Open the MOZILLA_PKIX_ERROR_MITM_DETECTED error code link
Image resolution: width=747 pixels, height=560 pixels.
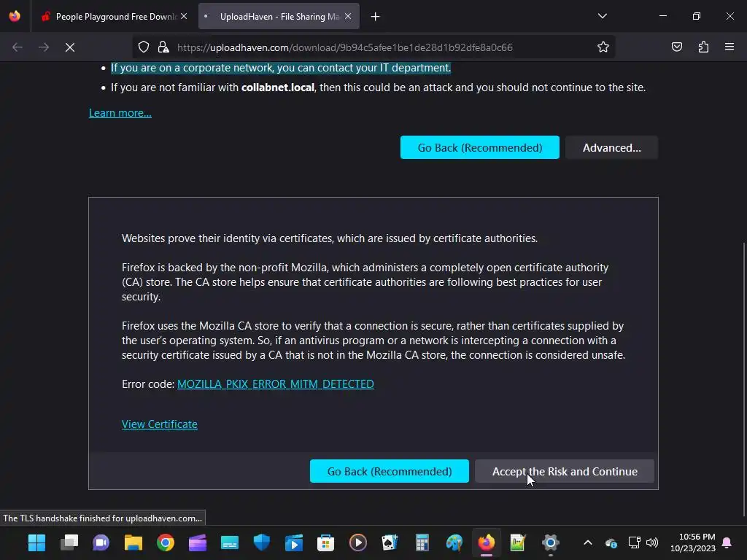[275, 384]
